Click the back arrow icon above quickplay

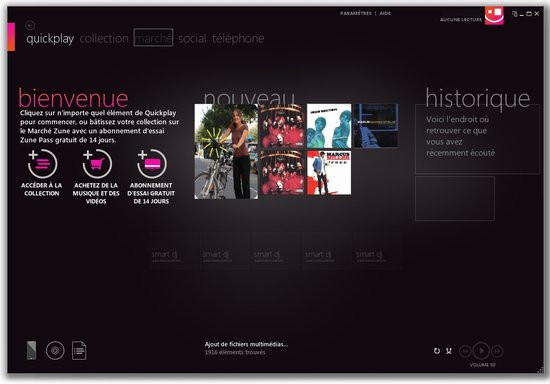(x=30, y=25)
